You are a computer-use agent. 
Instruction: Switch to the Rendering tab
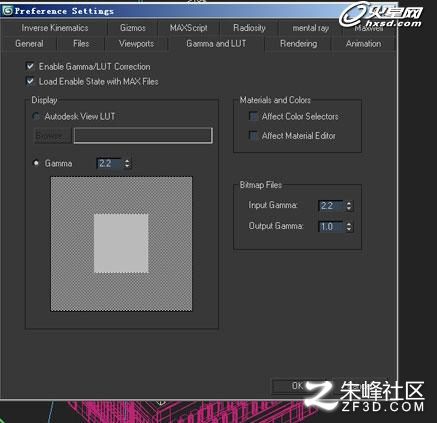[x=298, y=44]
